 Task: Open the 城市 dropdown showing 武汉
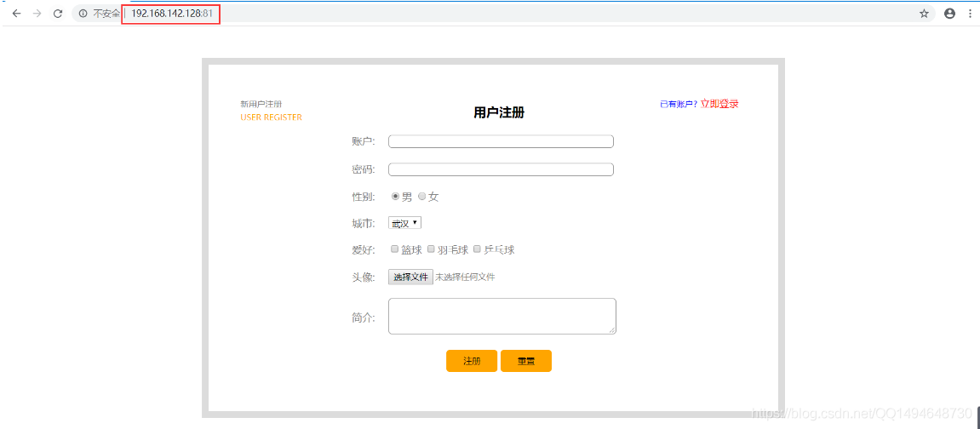pyautogui.click(x=405, y=223)
